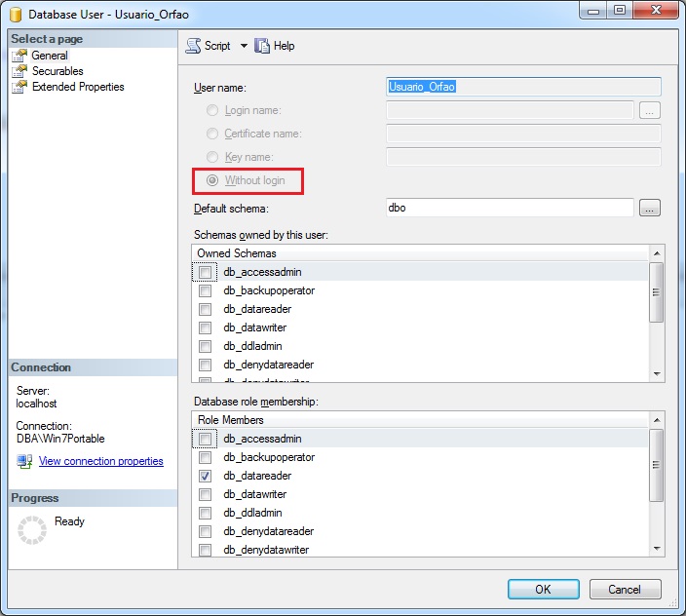
Task: Click the connection properties computer icon
Action: point(24,461)
